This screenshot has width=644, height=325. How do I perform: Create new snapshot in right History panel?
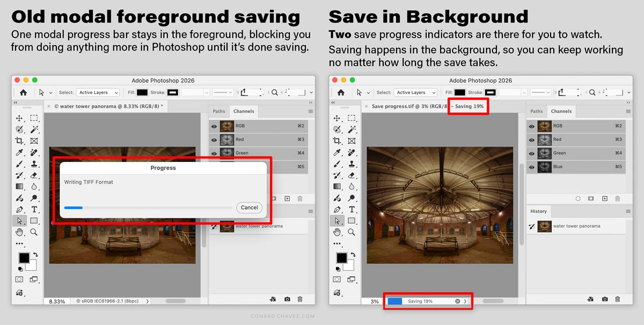tap(605, 299)
